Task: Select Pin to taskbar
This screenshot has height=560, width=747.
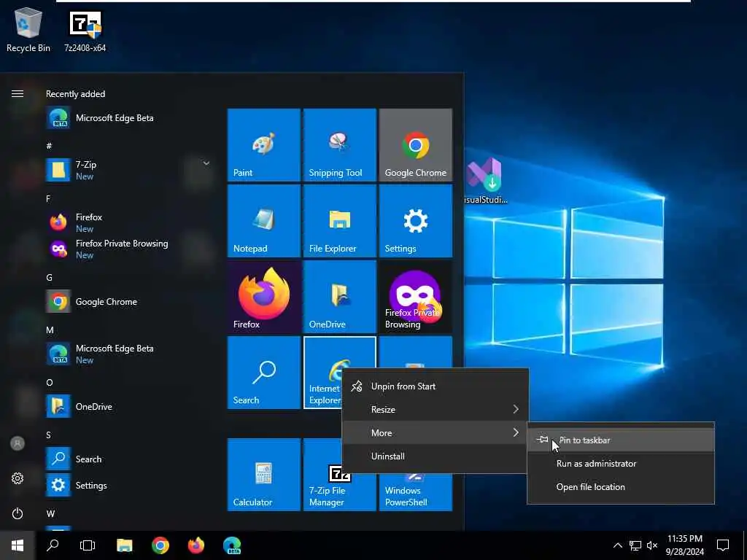Action: (x=621, y=440)
